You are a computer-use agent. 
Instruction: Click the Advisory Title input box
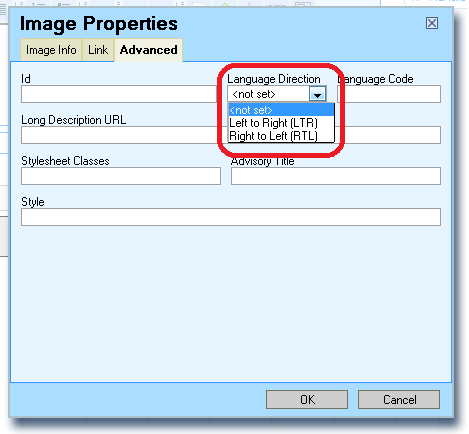(336, 176)
